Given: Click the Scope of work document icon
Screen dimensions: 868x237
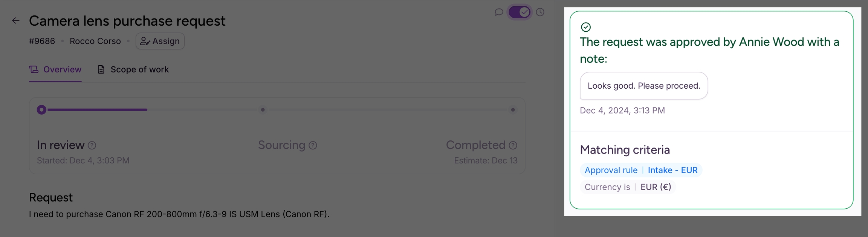Looking at the screenshot, I should coord(101,69).
